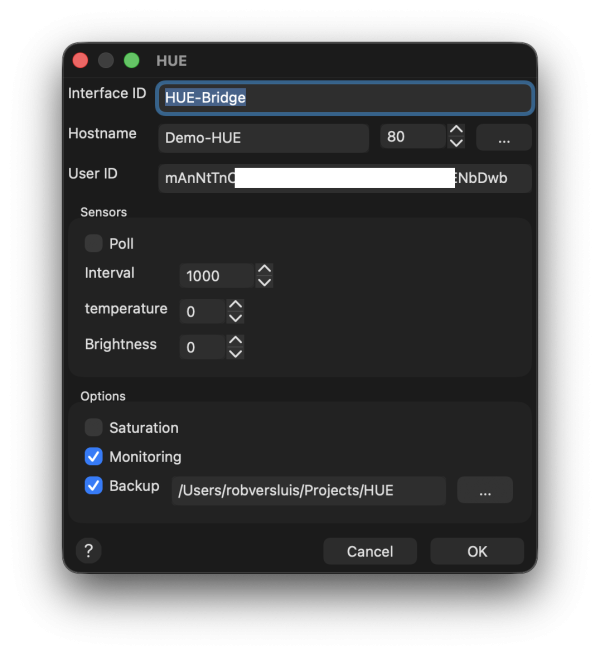Image resolution: width=600 pixels, height=656 pixels.
Task: Disable the Monitoring checkbox
Action: click(x=94, y=456)
